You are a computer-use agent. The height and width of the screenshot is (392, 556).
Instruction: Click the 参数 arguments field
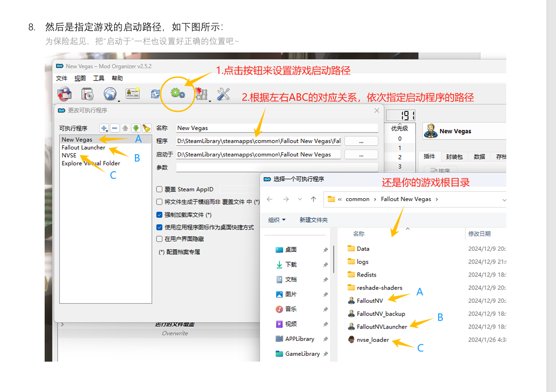pyautogui.click(x=277, y=167)
